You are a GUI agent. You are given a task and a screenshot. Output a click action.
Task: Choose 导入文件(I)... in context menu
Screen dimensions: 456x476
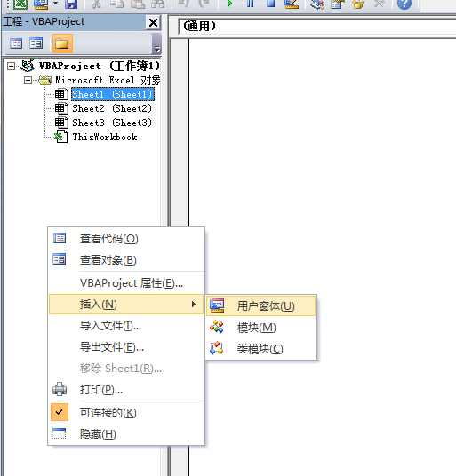[126, 326]
